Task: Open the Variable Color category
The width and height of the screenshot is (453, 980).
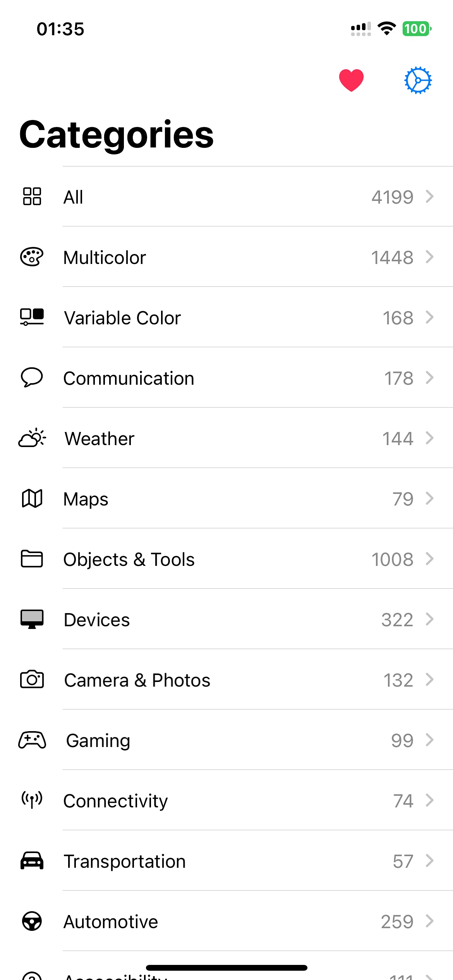Action: pyautogui.click(x=122, y=318)
